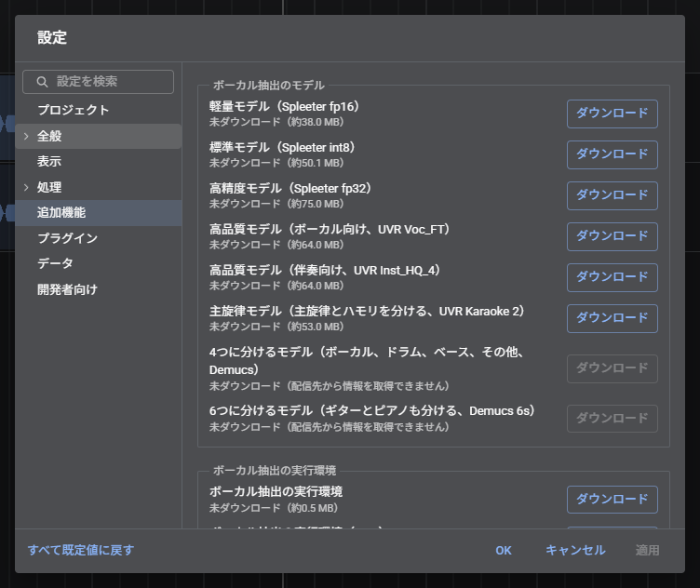Click the 主旋律モデル UVR Karaoke 2 label
The height and width of the screenshot is (588, 700).
pyautogui.click(x=367, y=312)
